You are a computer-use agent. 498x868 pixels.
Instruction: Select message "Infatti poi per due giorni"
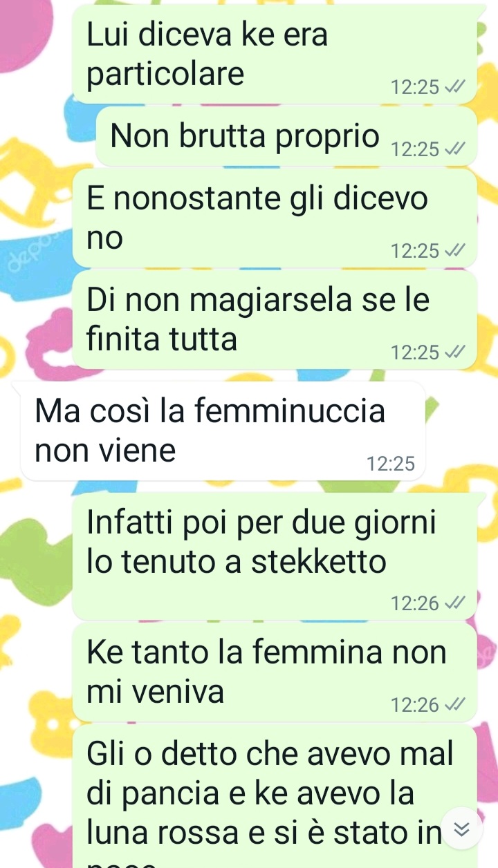pyautogui.click(x=275, y=556)
